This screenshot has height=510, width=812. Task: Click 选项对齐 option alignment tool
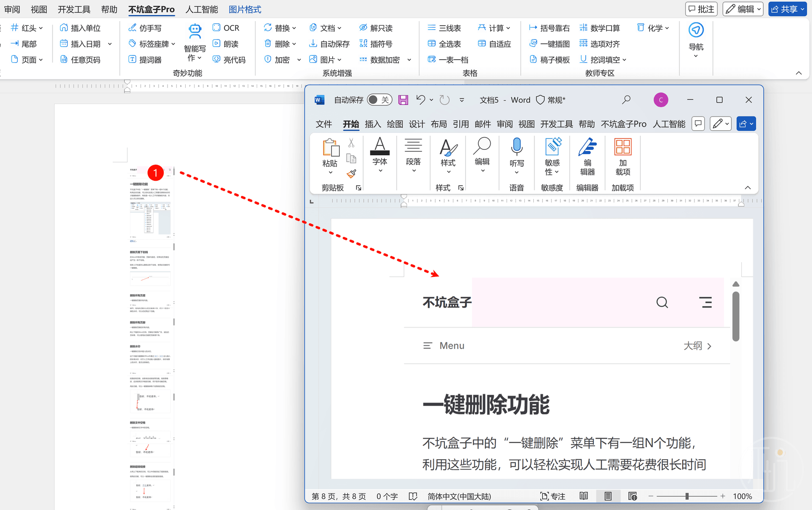coord(600,44)
